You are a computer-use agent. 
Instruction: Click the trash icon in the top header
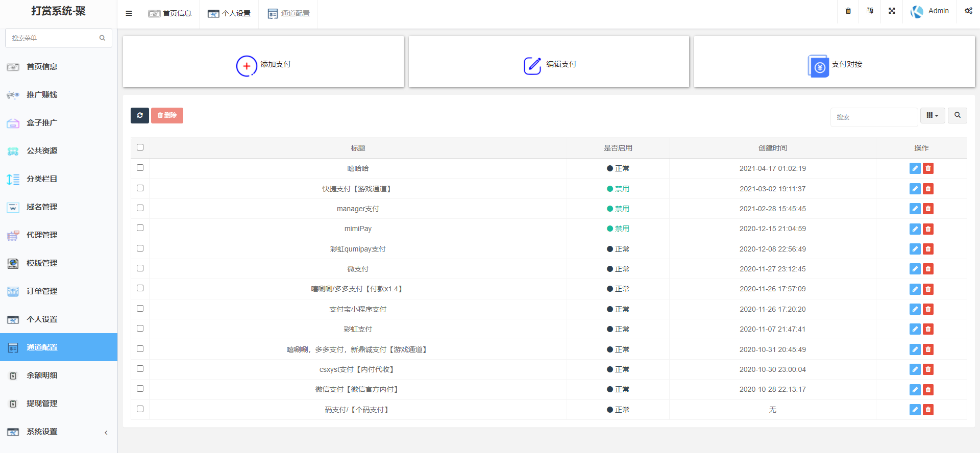coord(848,11)
